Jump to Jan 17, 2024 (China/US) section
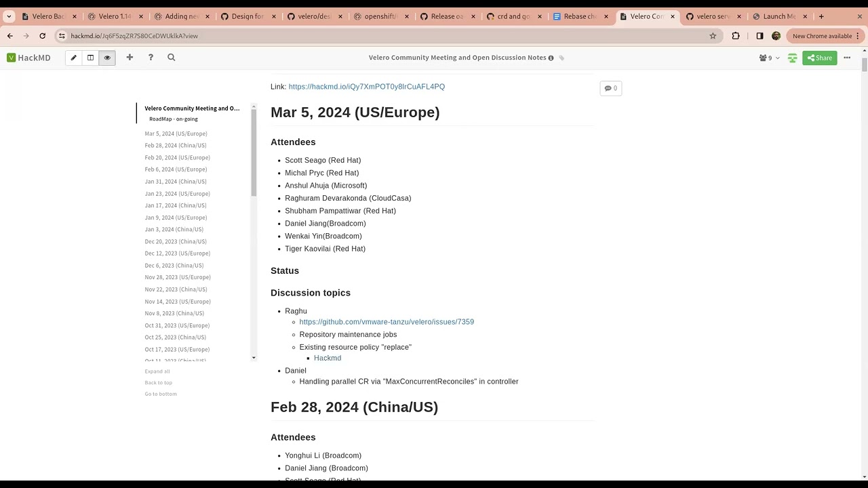The width and height of the screenshot is (868, 488). [x=176, y=205]
